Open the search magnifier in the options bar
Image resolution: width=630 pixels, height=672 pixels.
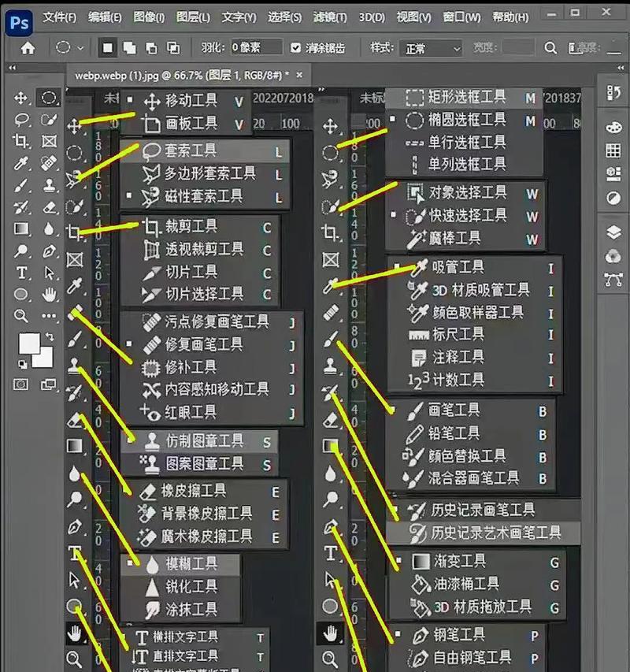point(550,48)
